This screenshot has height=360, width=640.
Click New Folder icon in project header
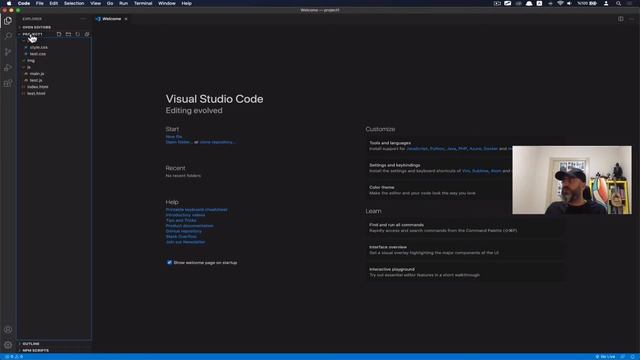pyautogui.click(x=68, y=34)
